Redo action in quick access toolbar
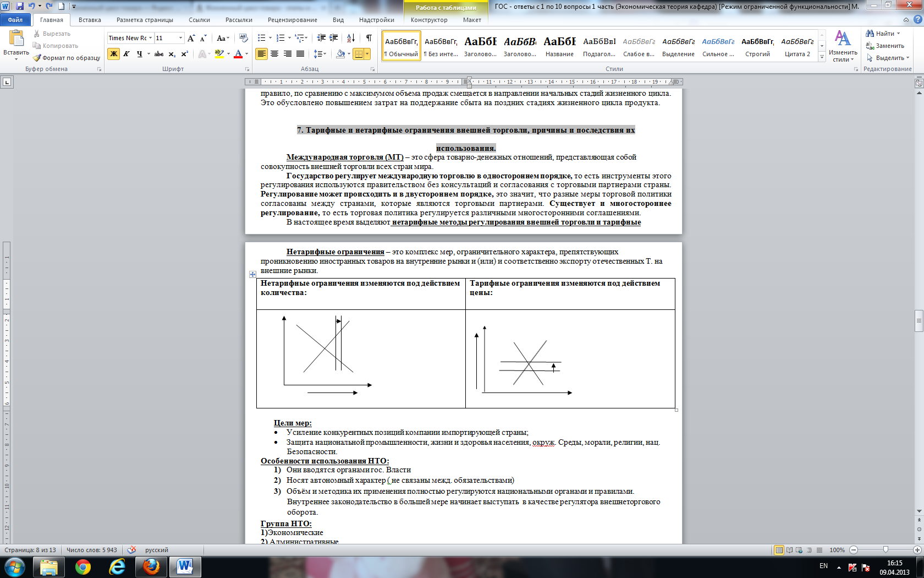 tap(49, 6)
